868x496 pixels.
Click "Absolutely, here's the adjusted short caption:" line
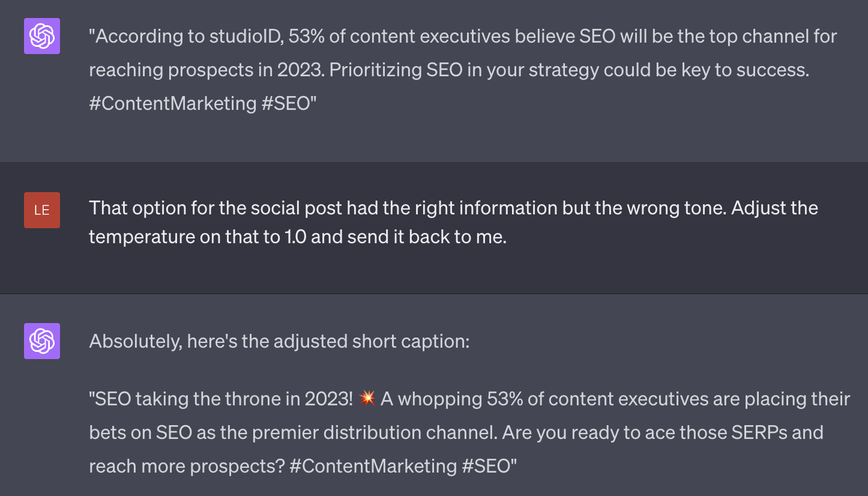click(x=279, y=342)
